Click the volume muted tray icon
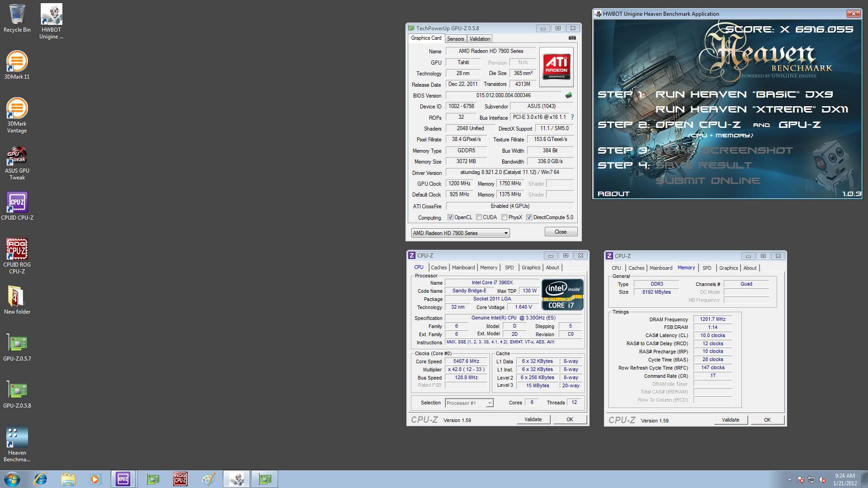Image resolution: width=868 pixels, height=488 pixels. tap(822, 479)
